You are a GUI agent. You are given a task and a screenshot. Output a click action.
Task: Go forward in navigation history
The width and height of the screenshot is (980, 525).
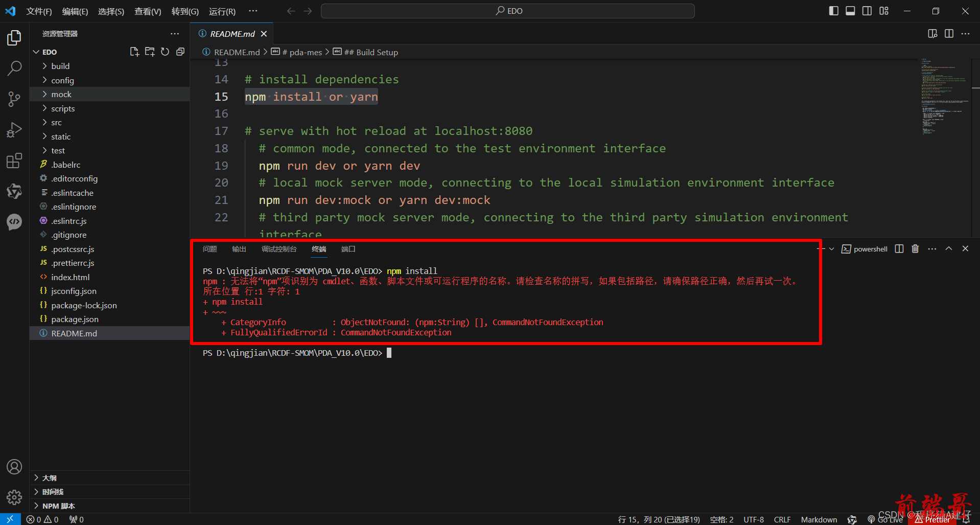coord(308,11)
